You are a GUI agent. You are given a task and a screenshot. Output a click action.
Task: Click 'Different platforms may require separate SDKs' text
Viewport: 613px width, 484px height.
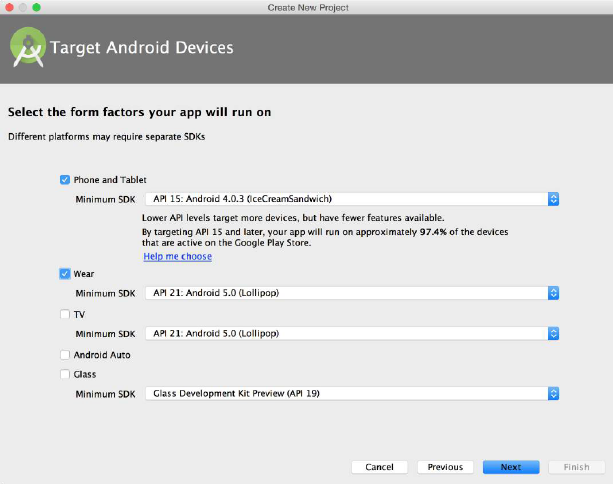[x=107, y=137]
